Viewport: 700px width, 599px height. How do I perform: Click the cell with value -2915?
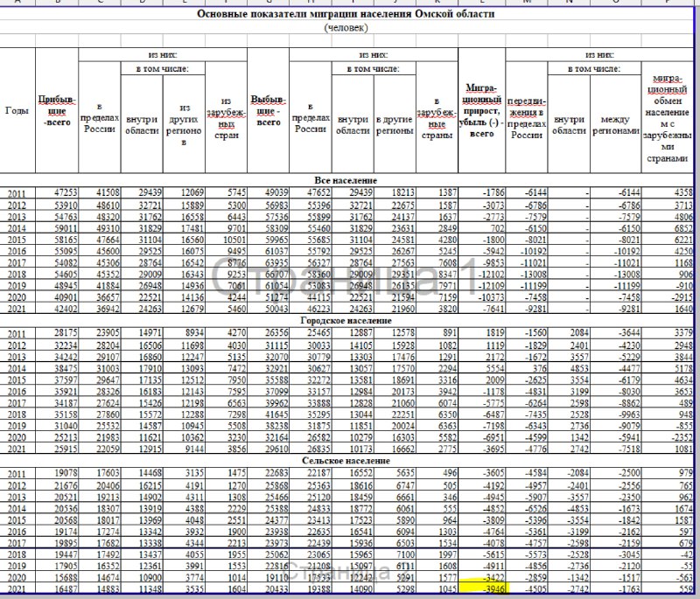point(668,297)
